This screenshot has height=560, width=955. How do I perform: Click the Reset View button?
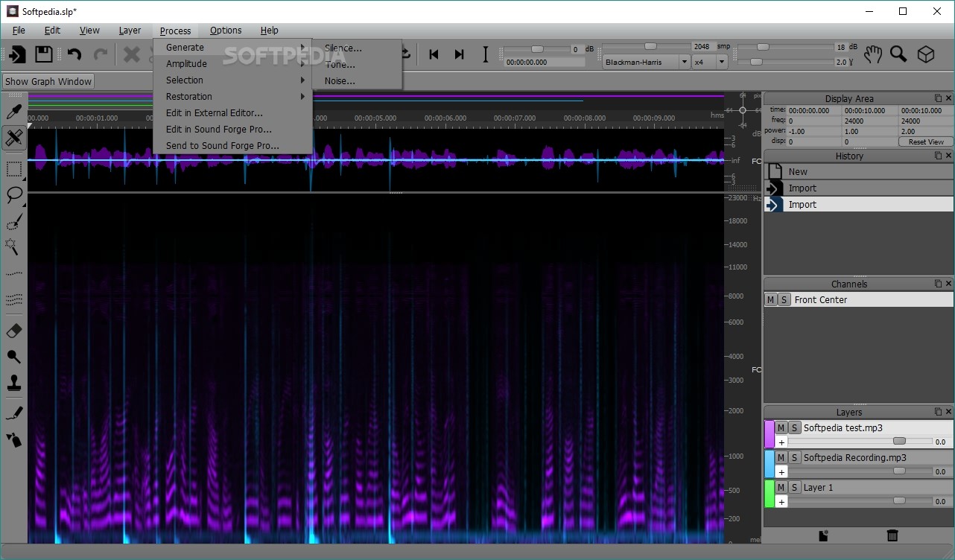(926, 141)
